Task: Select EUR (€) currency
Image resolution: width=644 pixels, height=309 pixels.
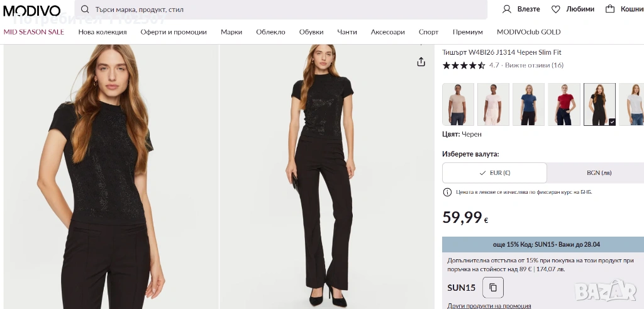Action: click(494, 172)
